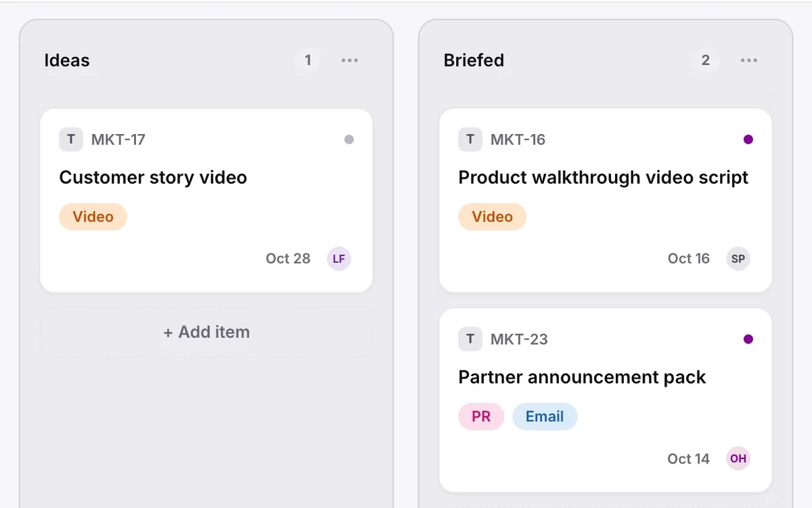The width and height of the screenshot is (812, 508).
Task: Click the MKT-17 item ID
Action: (x=118, y=140)
